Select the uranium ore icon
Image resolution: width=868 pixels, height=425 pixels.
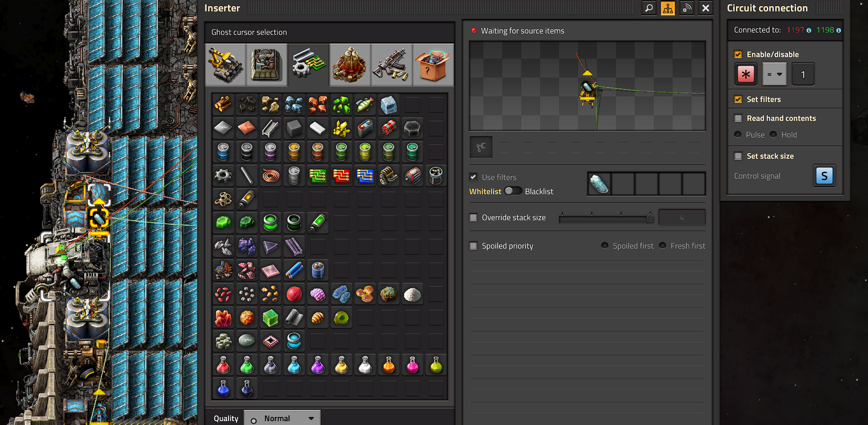click(342, 104)
